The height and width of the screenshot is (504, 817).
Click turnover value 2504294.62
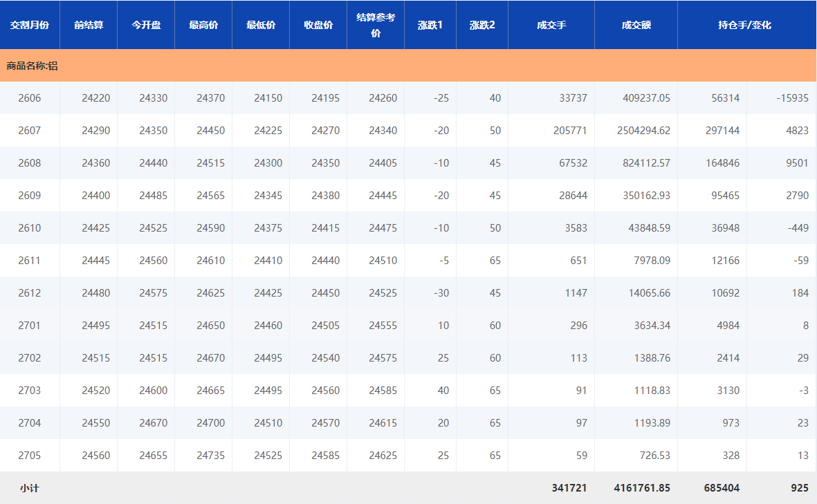643,130
